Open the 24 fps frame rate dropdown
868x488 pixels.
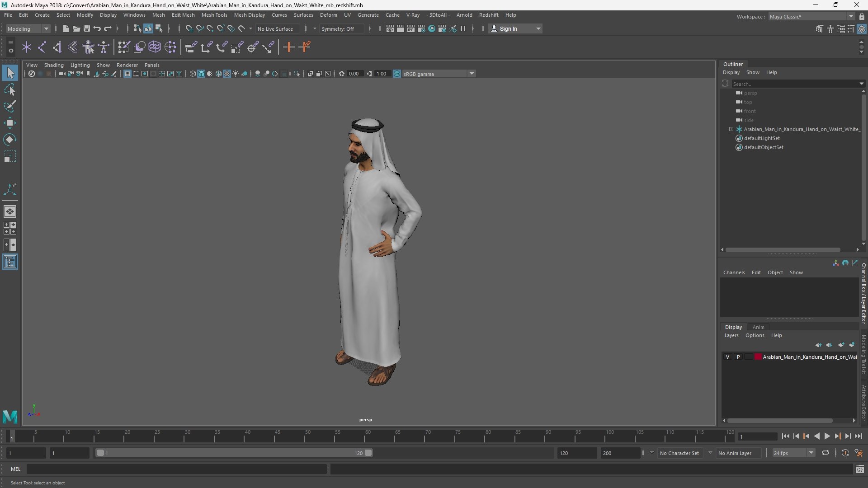pos(793,453)
